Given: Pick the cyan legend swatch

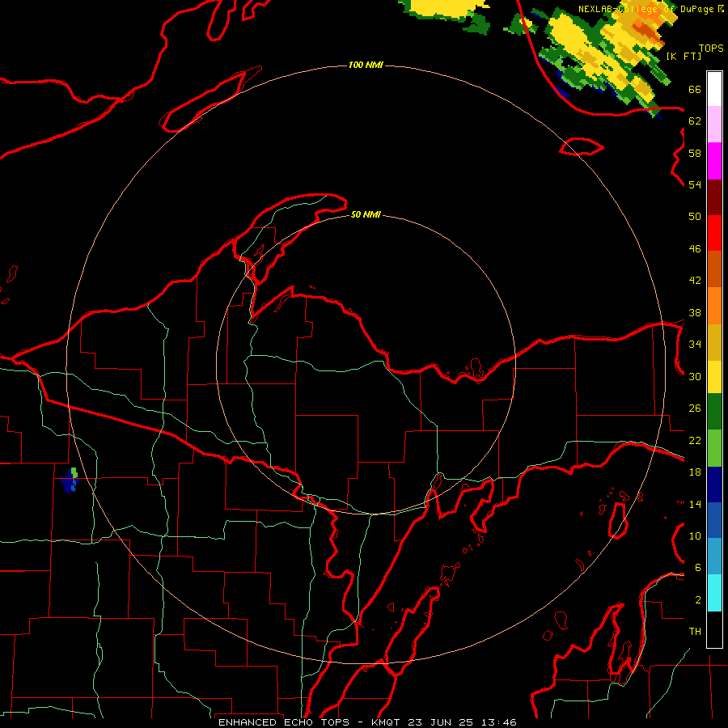Looking at the screenshot, I should tap(714, 593).
